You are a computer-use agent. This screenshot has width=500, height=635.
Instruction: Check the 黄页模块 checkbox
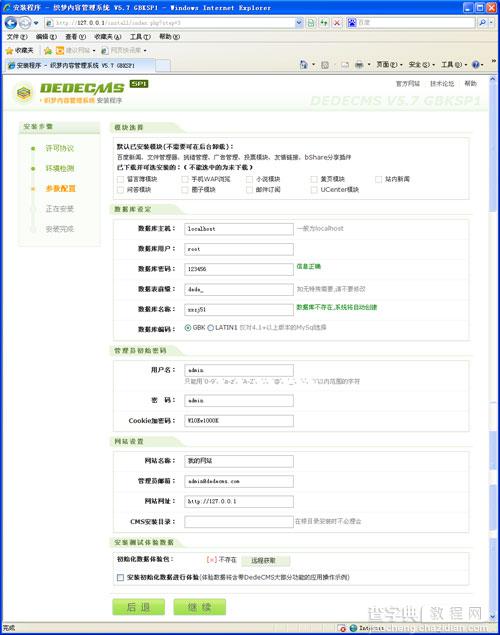[314, 179]
